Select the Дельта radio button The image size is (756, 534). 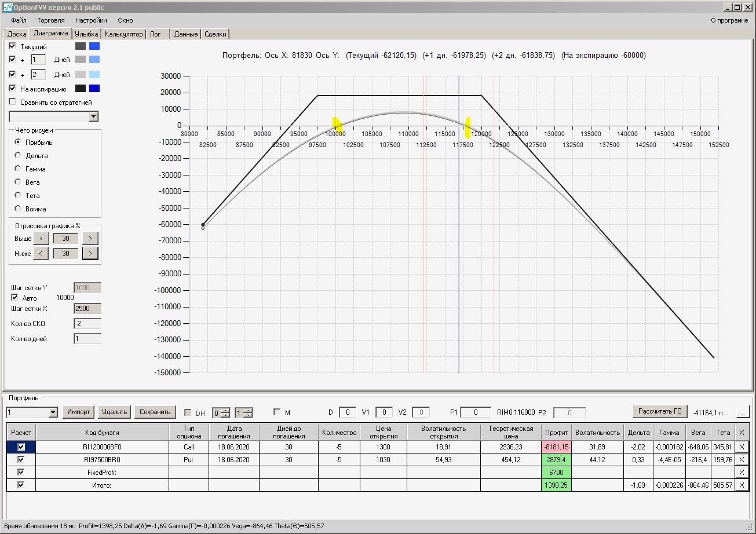(x=18, y=156)
